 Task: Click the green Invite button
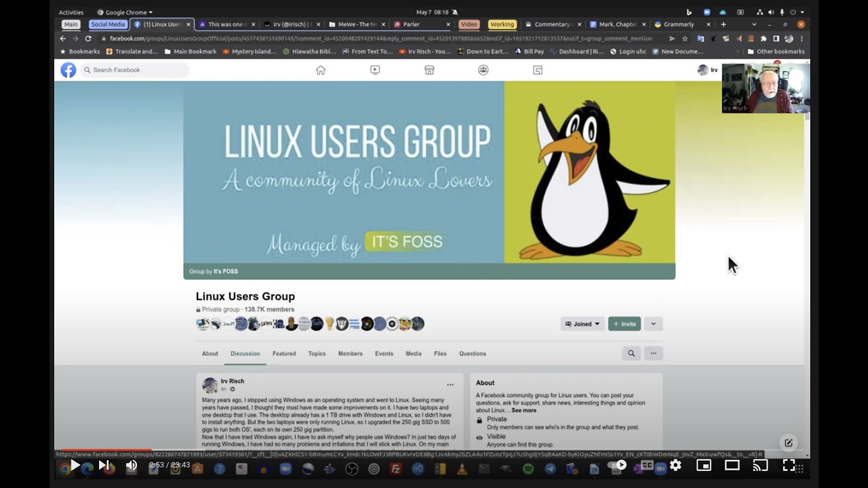(x=625, y=324)
